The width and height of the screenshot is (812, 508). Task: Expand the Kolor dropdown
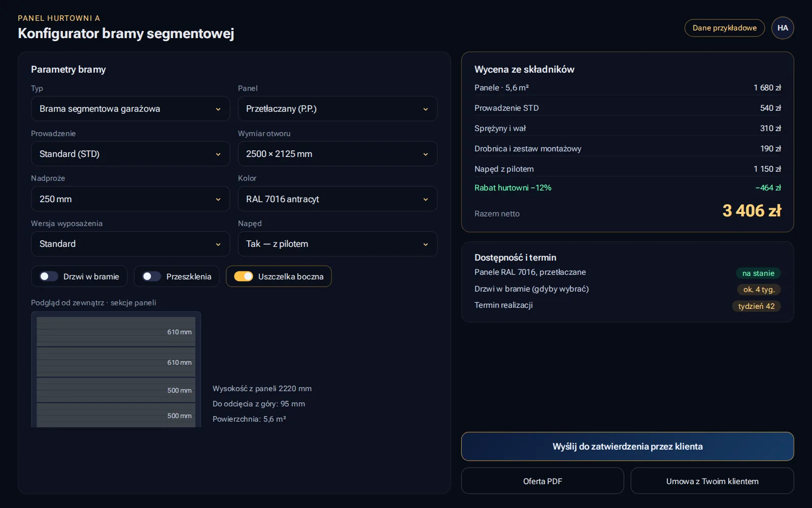(337, 199)
